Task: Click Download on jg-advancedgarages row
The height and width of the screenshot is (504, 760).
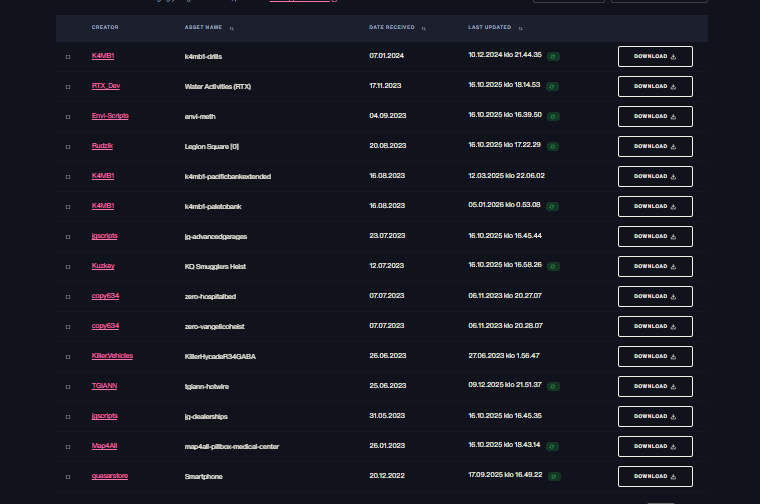Action: (x=655, y=236)
